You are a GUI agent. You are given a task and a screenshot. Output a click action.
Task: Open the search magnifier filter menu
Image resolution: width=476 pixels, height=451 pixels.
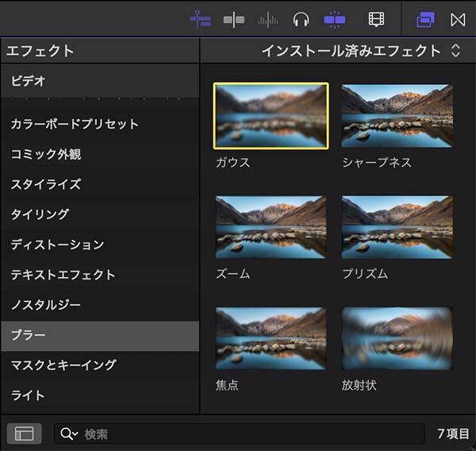(68, 434)
